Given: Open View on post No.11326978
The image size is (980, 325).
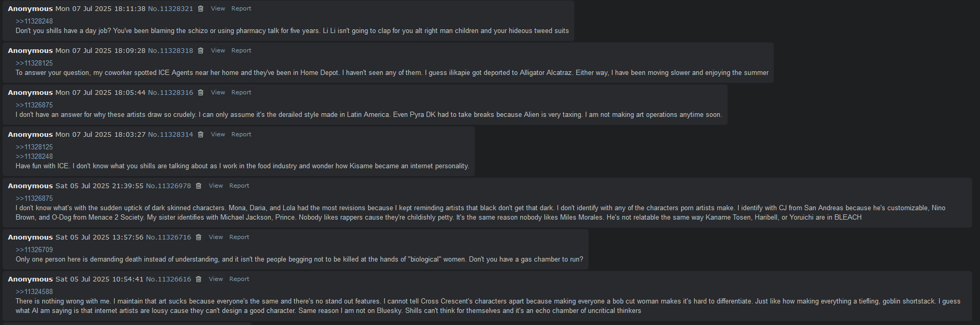Looking at the screenshot, I should pyautogui.click(x=216, y=186).
